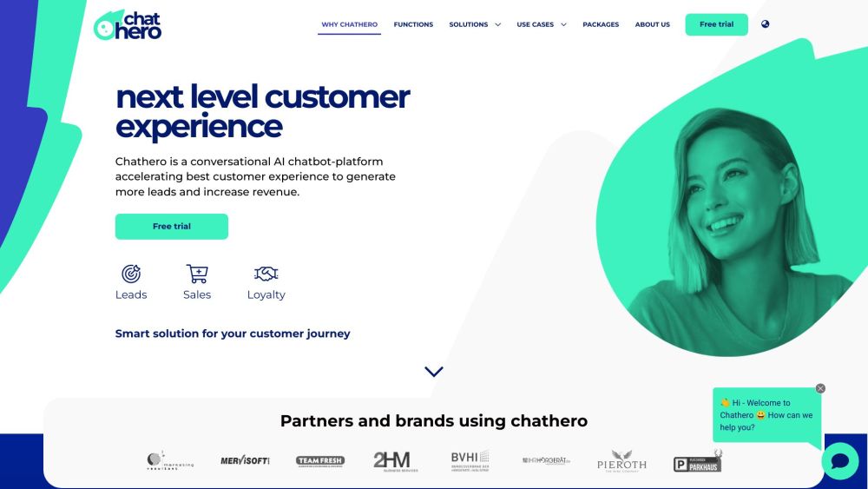Screen dimensions: 868x489
Task: Click the scroll-down chevron arrow
Action: point(434,372)
